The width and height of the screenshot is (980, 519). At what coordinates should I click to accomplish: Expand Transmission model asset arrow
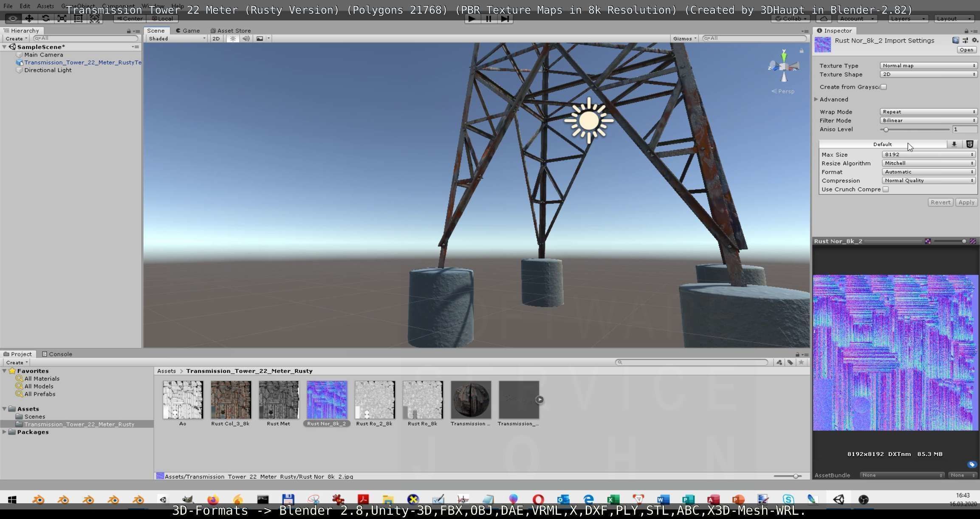coord(539,400)
